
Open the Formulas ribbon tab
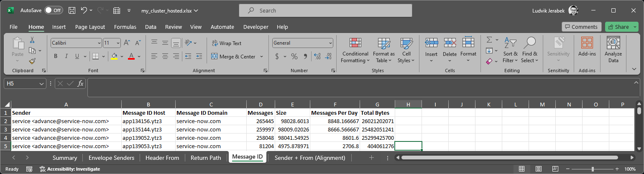125,27
